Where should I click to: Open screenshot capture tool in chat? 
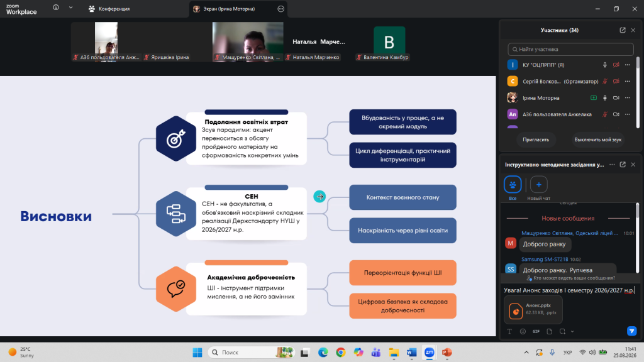562,331
